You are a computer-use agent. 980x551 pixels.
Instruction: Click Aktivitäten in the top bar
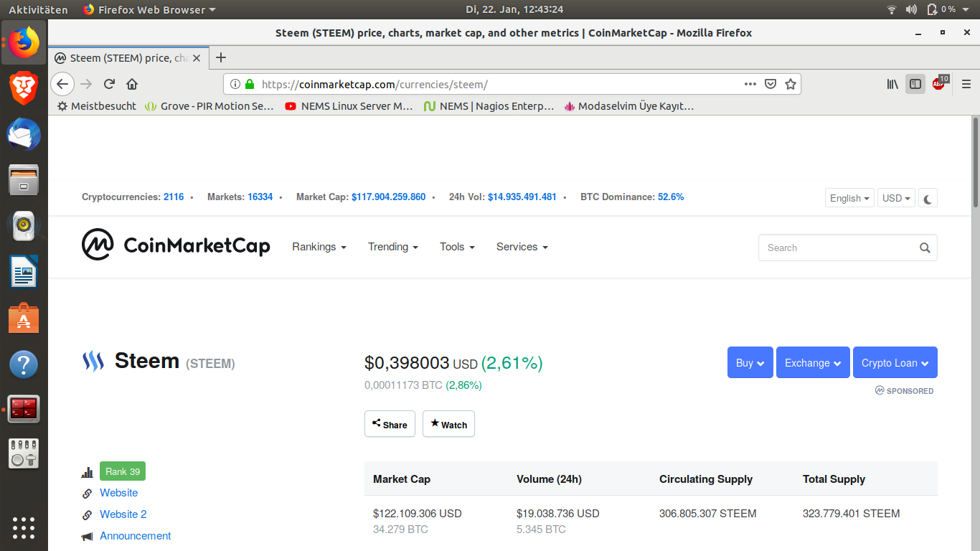click(x=38, y=9)
